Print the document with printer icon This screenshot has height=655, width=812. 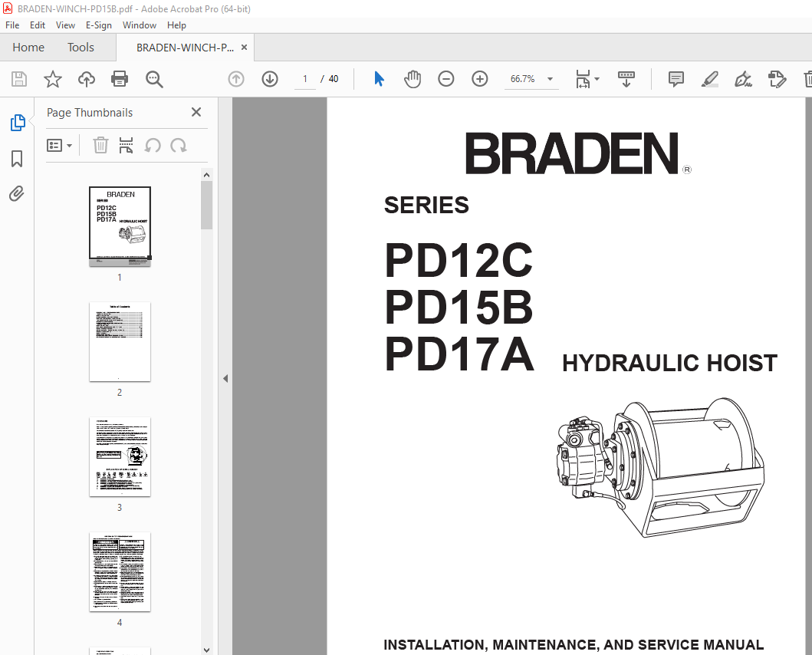[x=120, y=79]
